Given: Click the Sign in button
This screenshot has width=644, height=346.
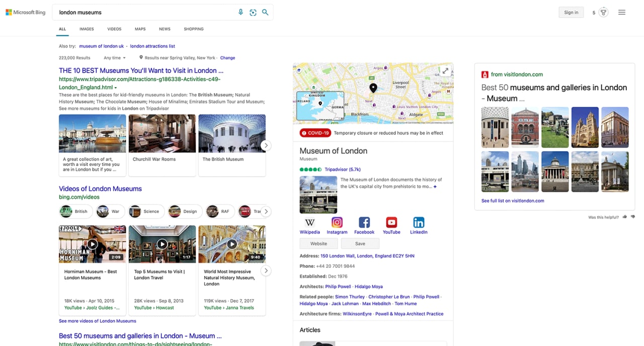Looking at the screenshot, I should pos(571,13).
